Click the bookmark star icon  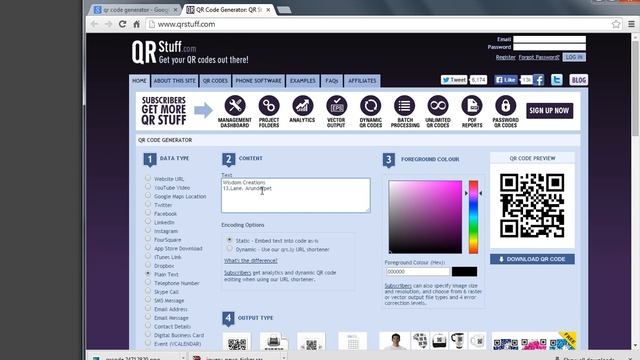[x=616, y=24]
